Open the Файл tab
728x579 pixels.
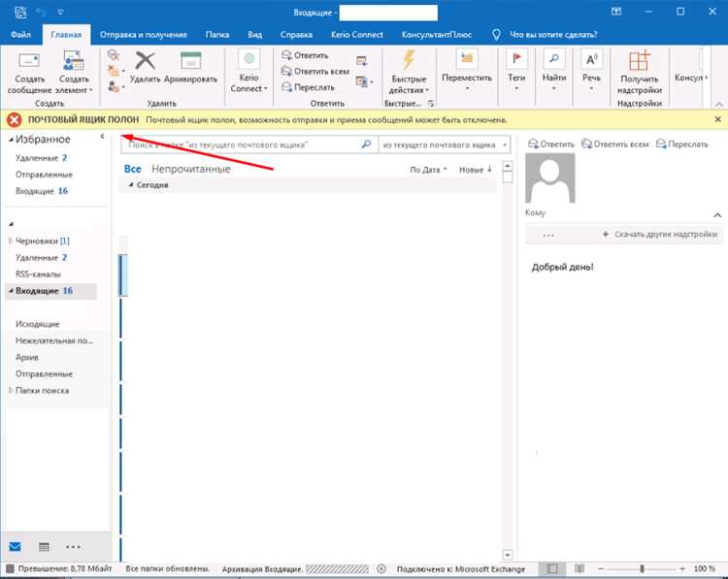point(20,34)
